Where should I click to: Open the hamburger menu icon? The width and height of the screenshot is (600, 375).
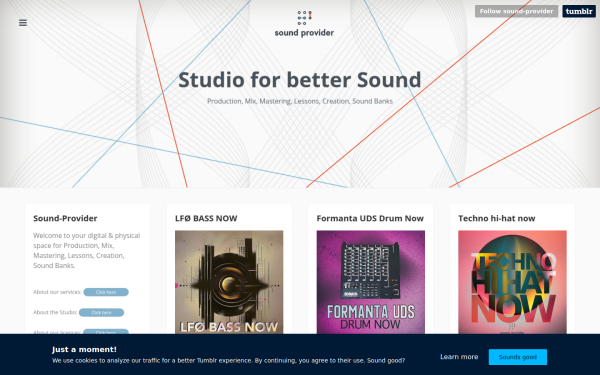click(x=23, y=23)
